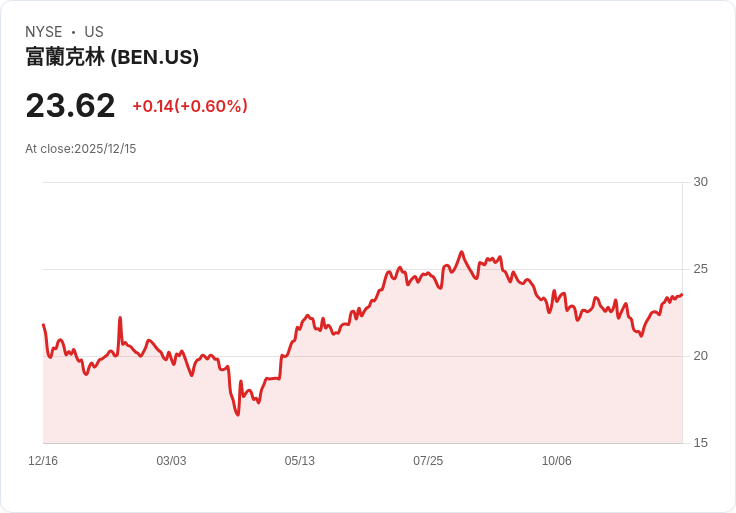
Task: Click the rightmost end of price line
Action: click(x=682, y=295)
